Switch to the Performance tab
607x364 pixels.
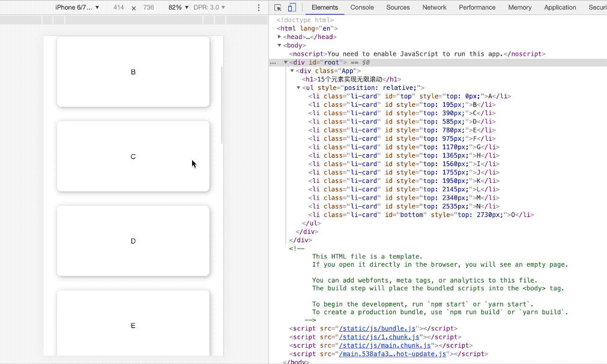click(477, 7)
